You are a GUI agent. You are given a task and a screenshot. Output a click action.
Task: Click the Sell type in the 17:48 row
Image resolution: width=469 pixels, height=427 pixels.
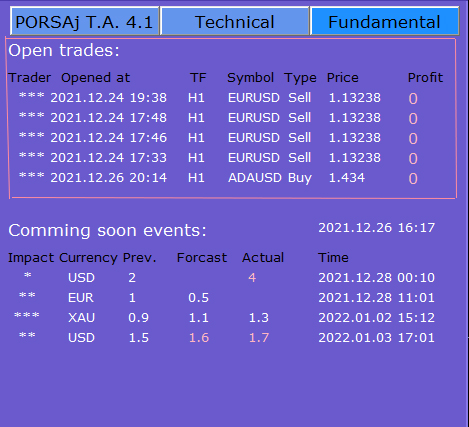(x=299, y=118)
